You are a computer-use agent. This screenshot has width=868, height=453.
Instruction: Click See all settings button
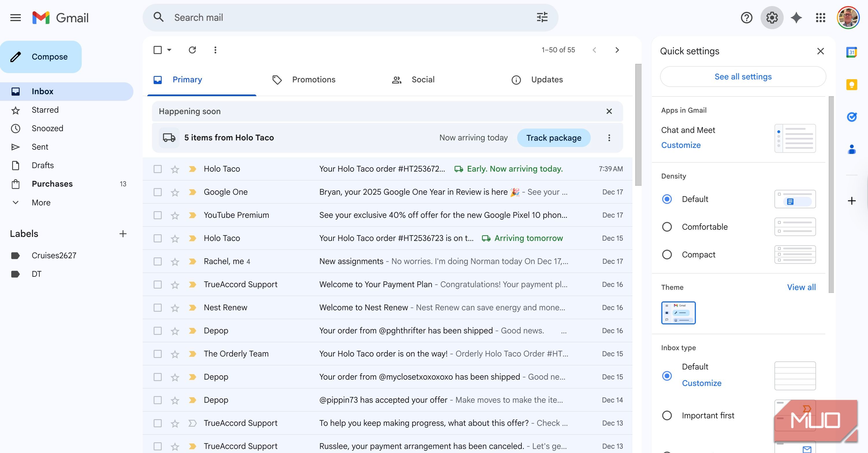click(x=743, y=77)
